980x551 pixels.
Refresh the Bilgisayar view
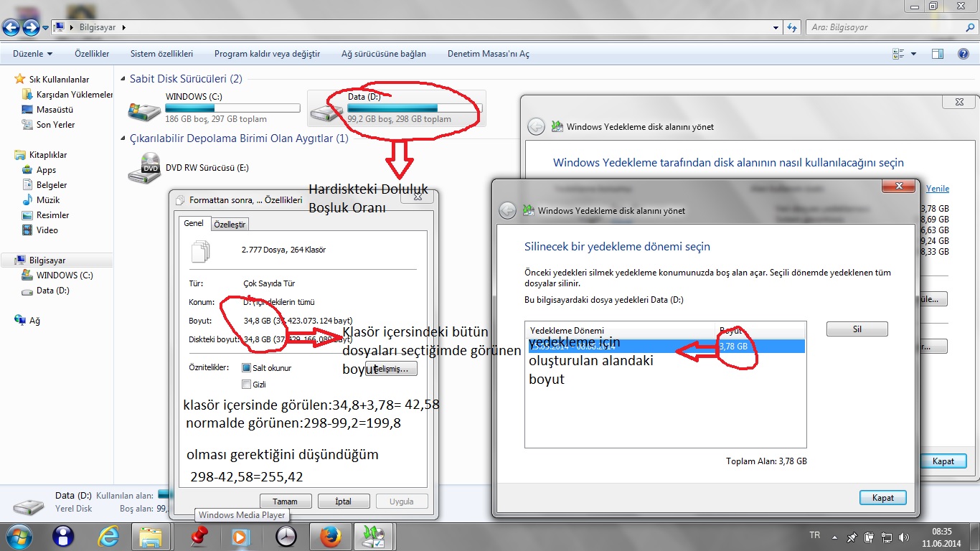pos(792,27)
